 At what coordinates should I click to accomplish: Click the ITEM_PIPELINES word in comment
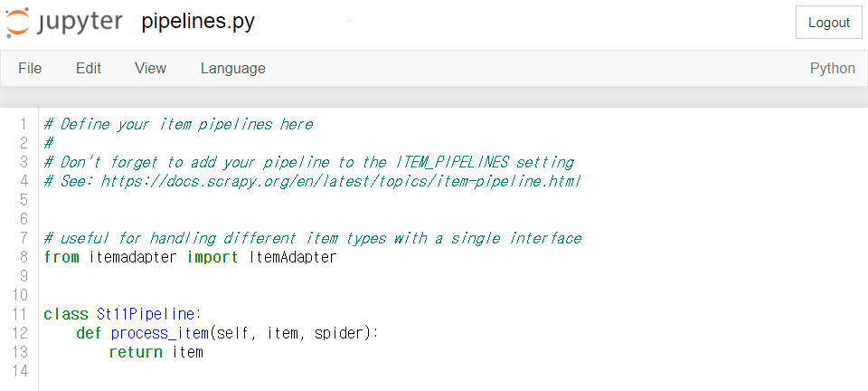coord(451,162)
